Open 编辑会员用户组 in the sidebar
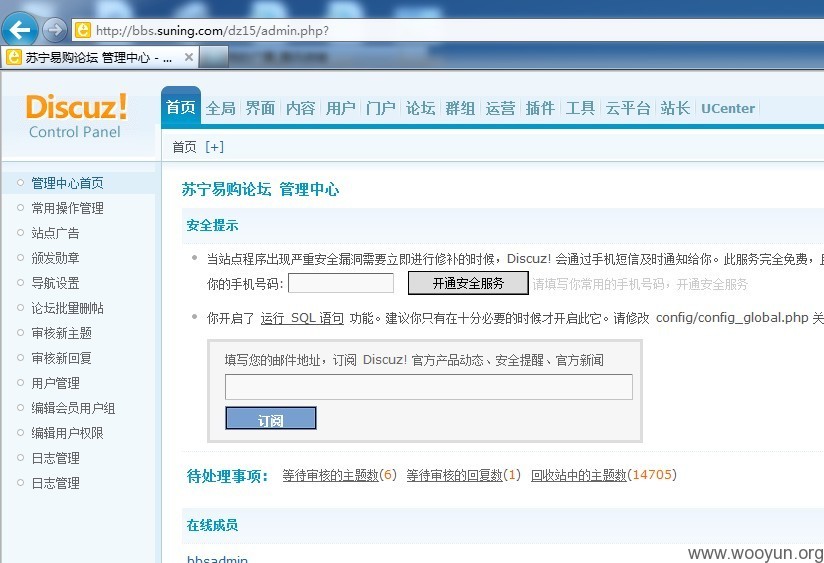This screenshot has width=824, height=563. click(x=73, y=408)
